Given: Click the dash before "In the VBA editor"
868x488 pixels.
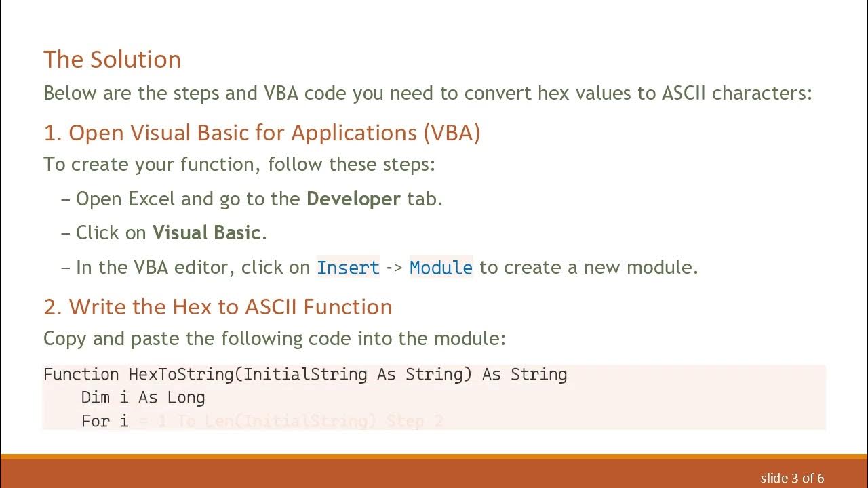Looking at the screenshot, I should [65, 268].
